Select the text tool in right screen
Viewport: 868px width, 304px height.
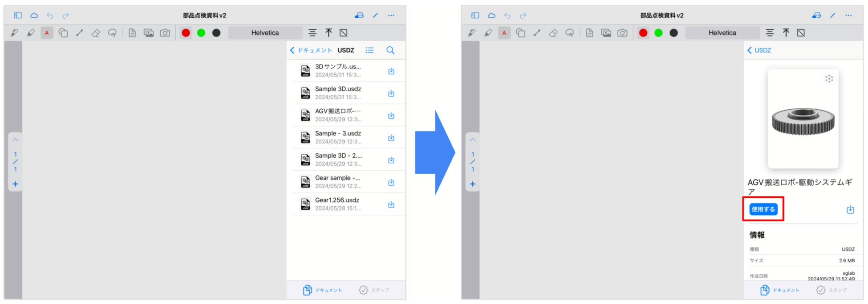pos(504,33)
